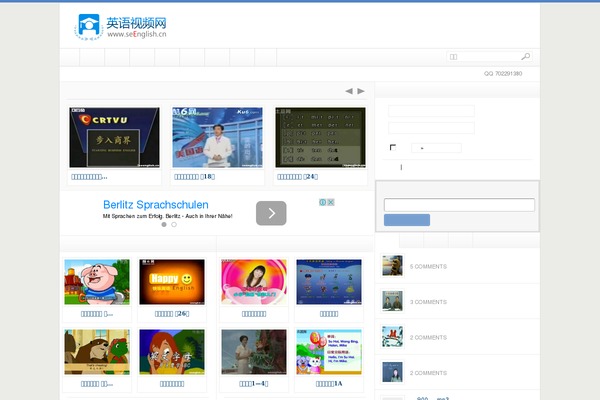Open the caption link ending in 18

pos(194,177)
